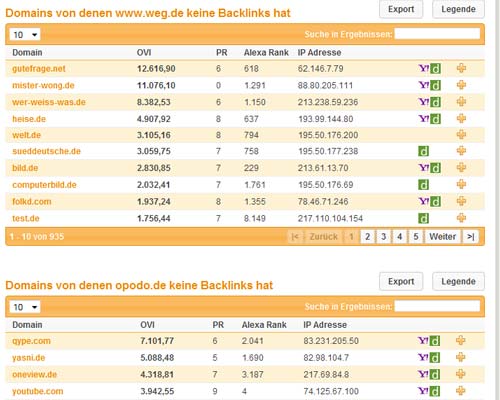The height and width of the screenshot is (400, 500).
Task: Open test.de domain link
Action: click(x=26, y=218)
